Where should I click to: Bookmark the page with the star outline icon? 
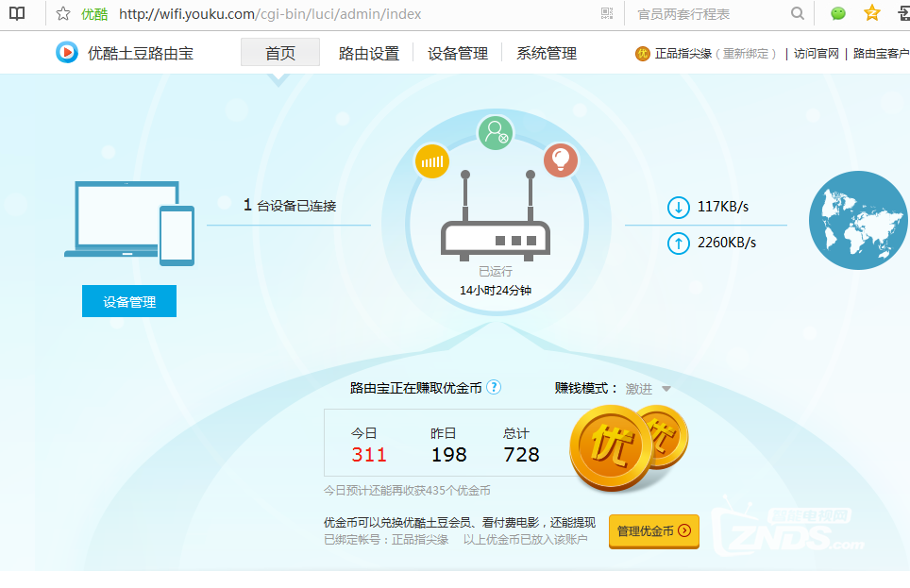pyautogui.click(x=63, y=14)
